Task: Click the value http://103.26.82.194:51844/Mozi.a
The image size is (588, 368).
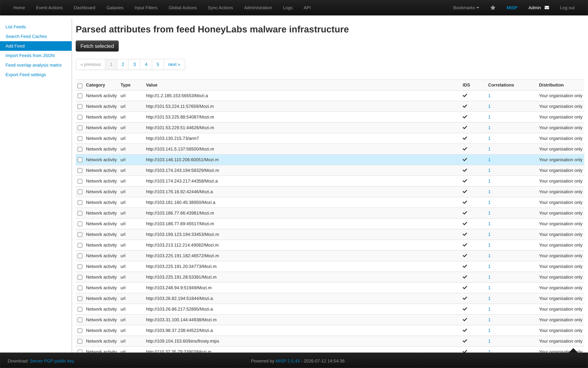Action: point(179,298)
